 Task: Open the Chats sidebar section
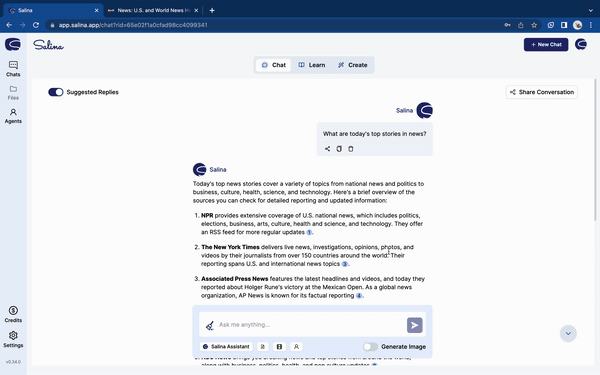(13, 69)
